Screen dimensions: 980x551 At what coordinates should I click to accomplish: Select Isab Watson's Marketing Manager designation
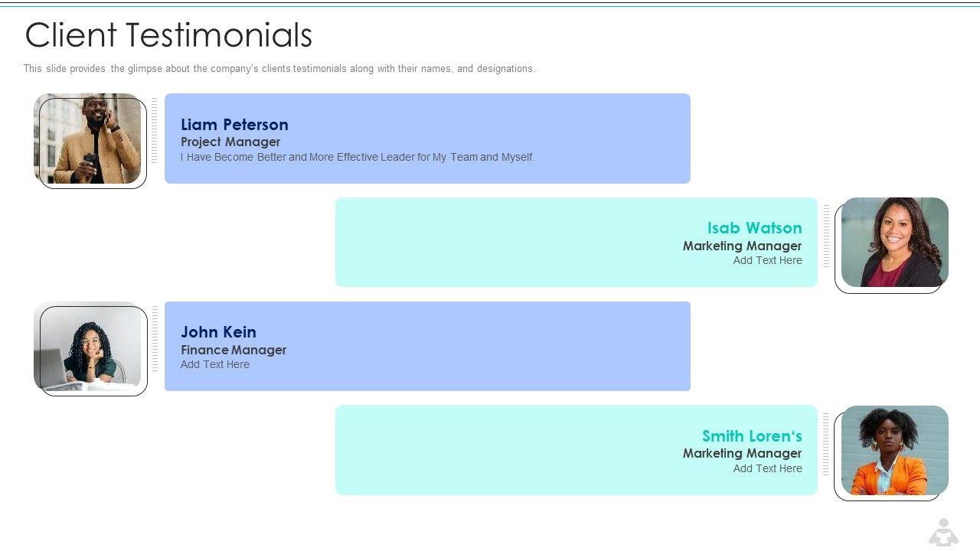point(742,246)
